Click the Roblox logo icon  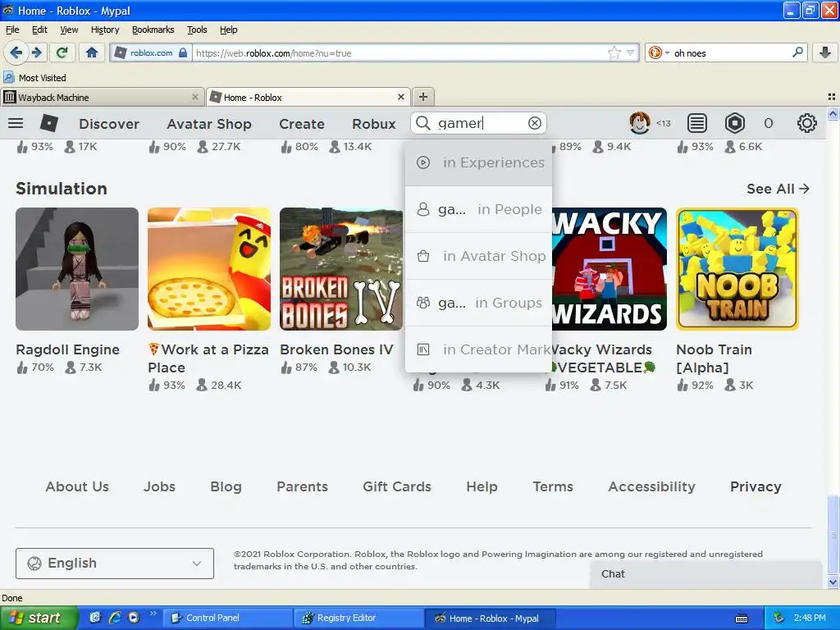[x=48, y=124]
